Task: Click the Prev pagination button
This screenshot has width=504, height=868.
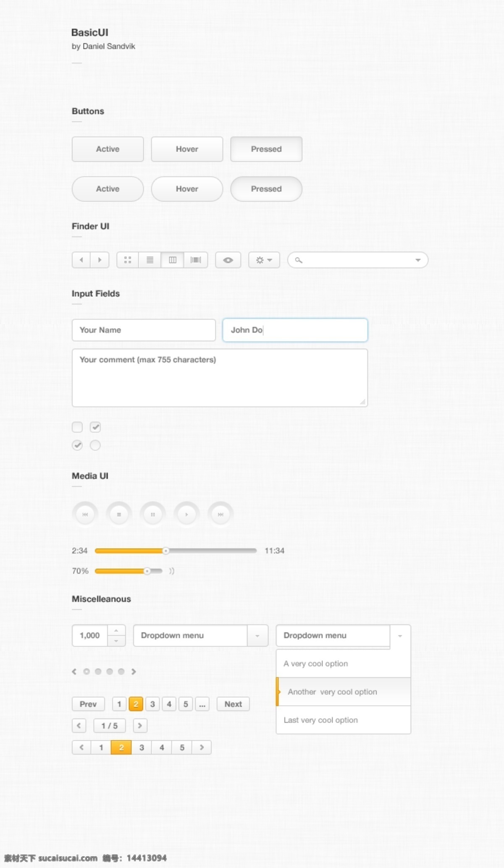Action: click(88, 704)
